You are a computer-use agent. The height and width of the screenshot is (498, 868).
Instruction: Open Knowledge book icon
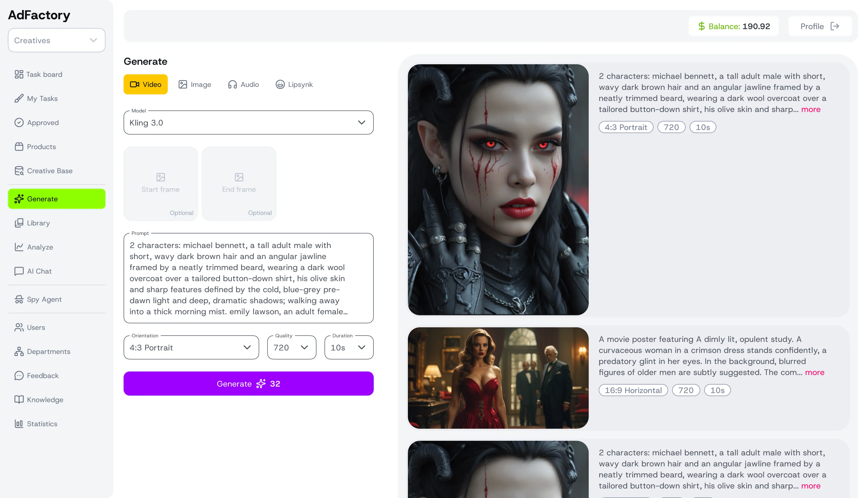pos(19,400)
